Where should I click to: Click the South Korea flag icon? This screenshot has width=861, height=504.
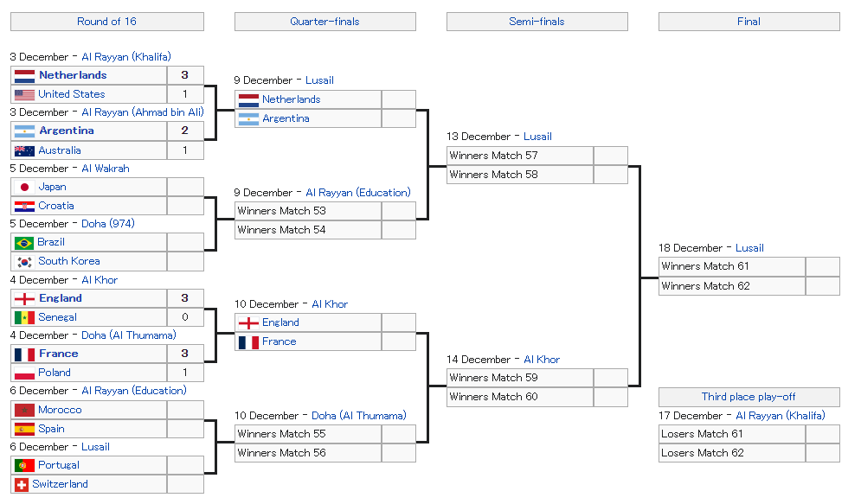(x=24, y=261)
